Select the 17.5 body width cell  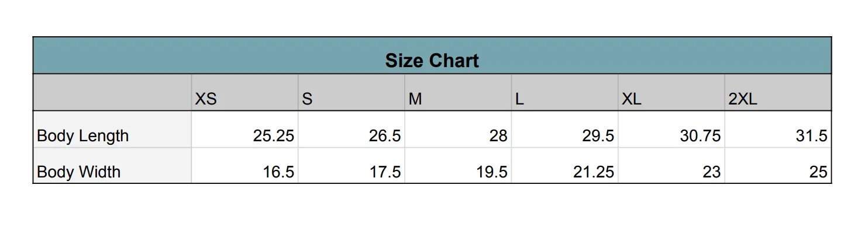click(352, 165)
